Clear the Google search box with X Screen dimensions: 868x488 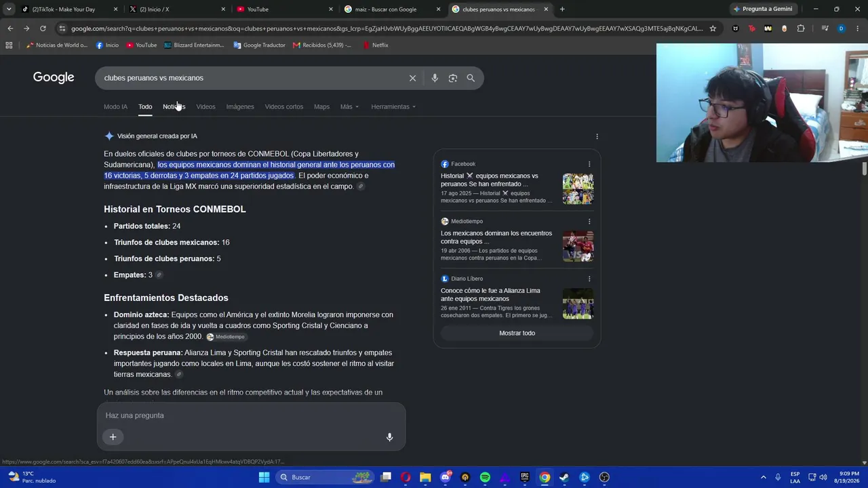412,78
